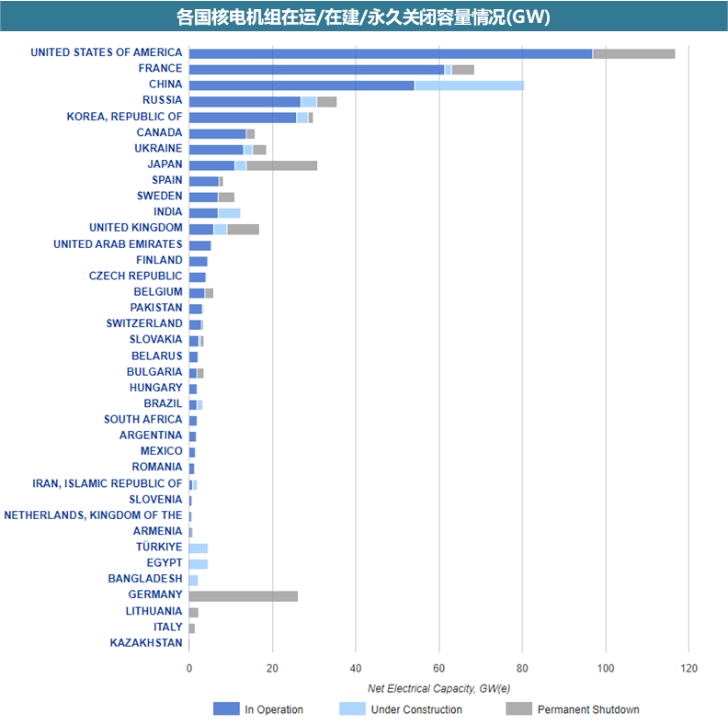Click Germany's gray permanent shutdown bar
Viewport: 728px width, 724px height.
point(244,595)
